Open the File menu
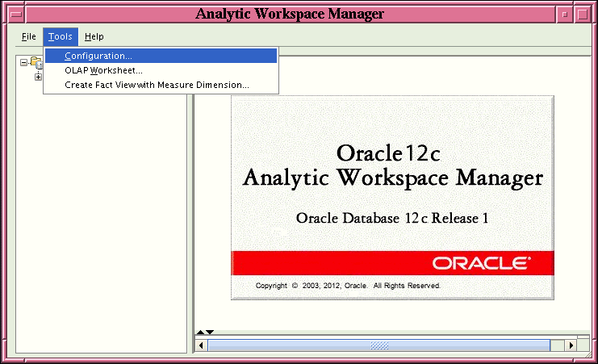 28,36
